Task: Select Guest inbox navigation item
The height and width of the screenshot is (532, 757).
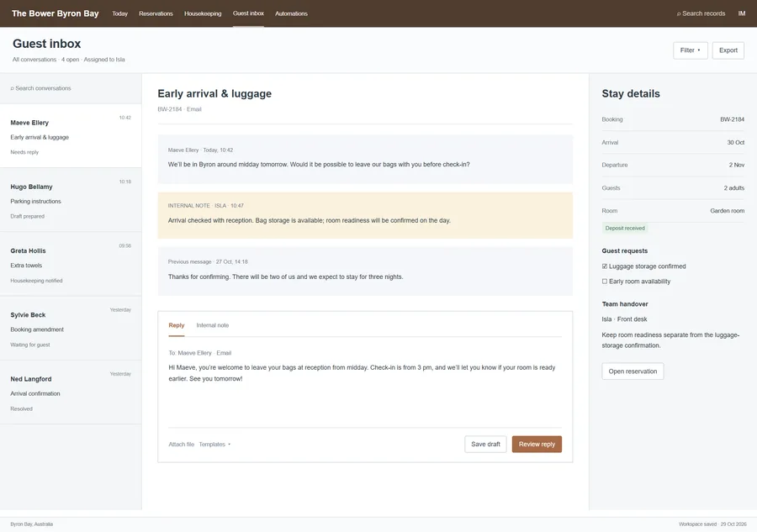Action: click(x=248, y=13)
